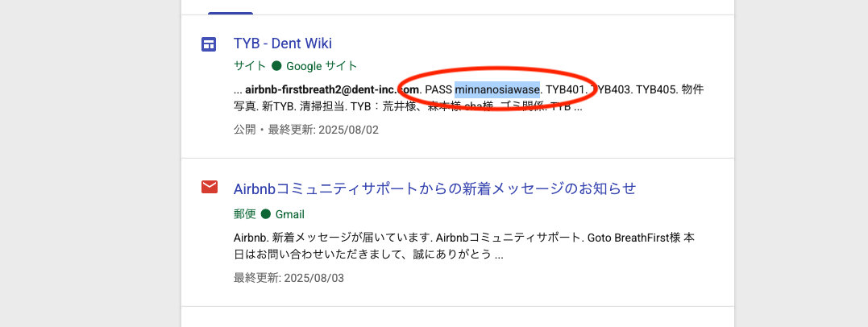The image size is (868, 327).
Task: Click the Google Sites icon beside TYB result
Action: (x=210, y=44)
